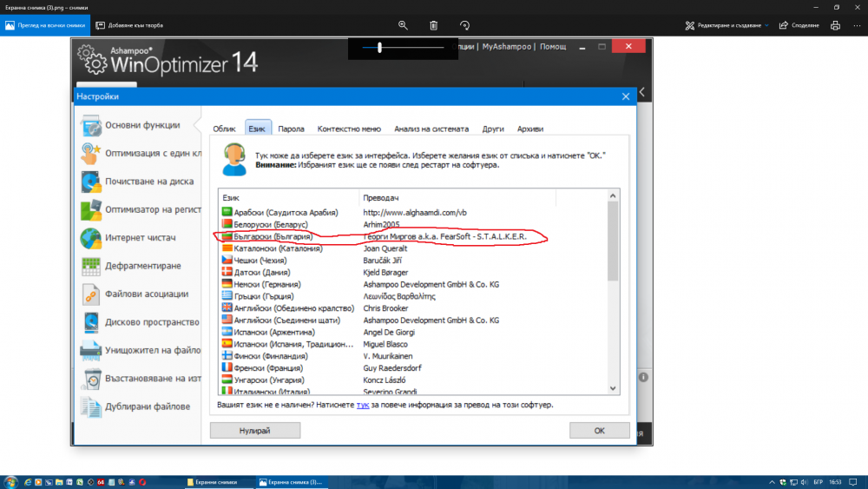Open the Помощ help link
The image size is (868, 489).
553,47
